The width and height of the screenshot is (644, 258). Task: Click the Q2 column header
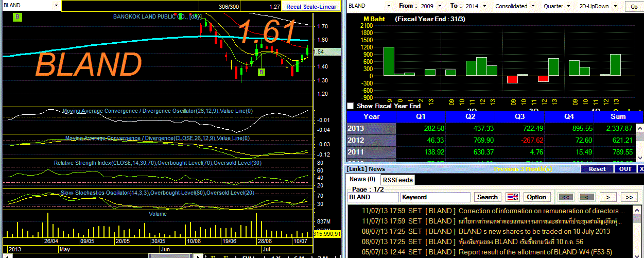click(x=471, y=116)
